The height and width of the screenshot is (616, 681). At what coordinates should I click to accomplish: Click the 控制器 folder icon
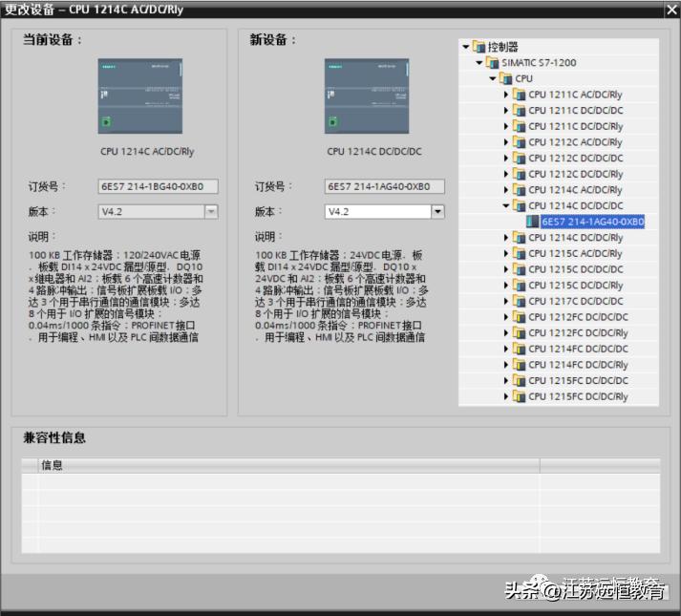pyautogui.click(x=479, y=46)
